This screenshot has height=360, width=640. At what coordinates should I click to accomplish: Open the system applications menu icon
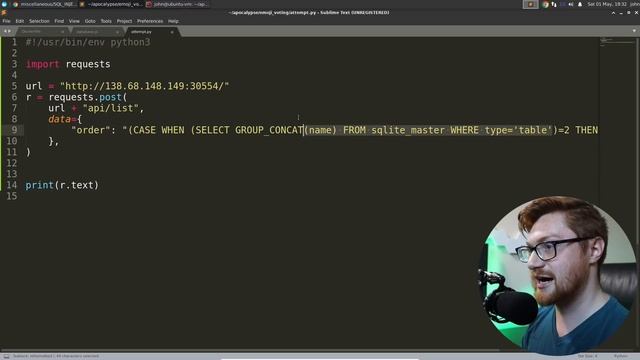pyautogui.click(x=4, y=4)
